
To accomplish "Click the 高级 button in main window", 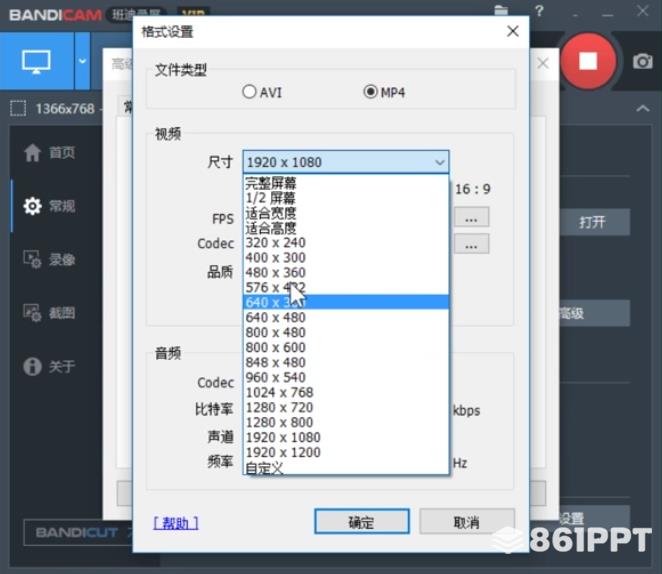I will pos(594,313).
